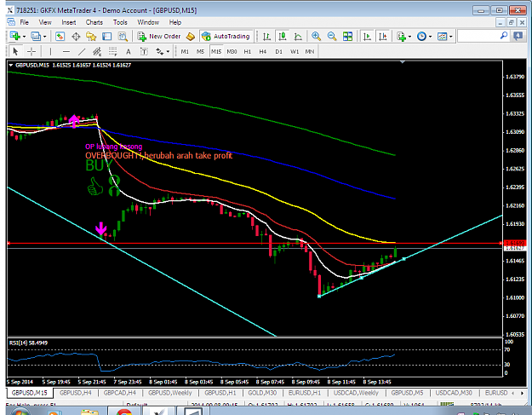
Task: Click chart shift triangle marker atop chart
Action: click(403, 62)
